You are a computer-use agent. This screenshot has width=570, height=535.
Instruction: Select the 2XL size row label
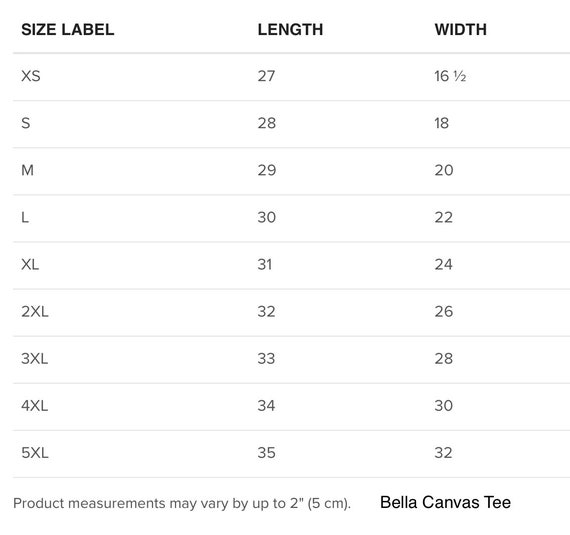(35, 311)
